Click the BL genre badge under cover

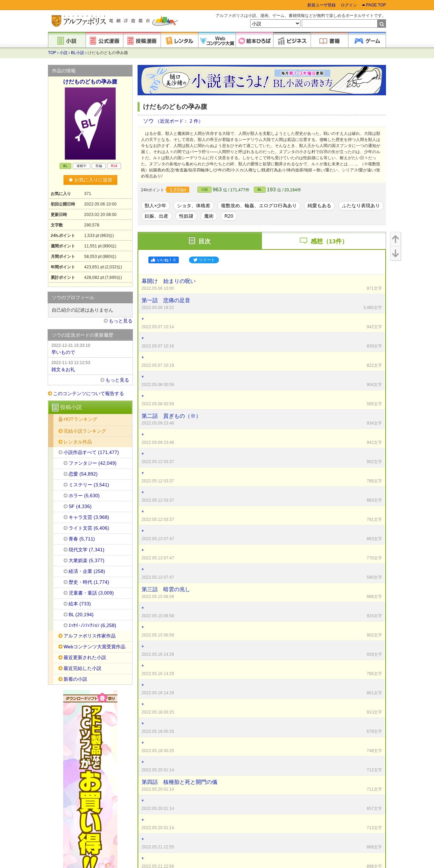click(x=65, y=166)
